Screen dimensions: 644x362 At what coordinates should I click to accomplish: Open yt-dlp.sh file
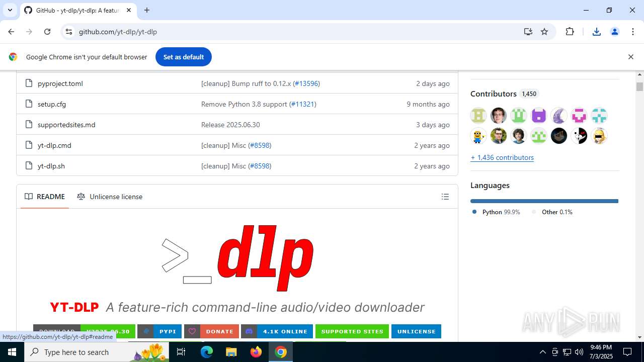[51, 166]
